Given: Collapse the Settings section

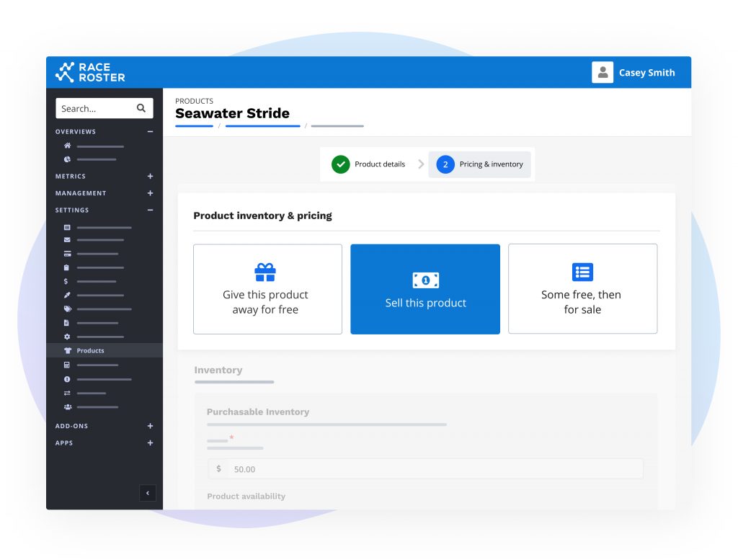Looking at the screenshot, I should (150, 210).
